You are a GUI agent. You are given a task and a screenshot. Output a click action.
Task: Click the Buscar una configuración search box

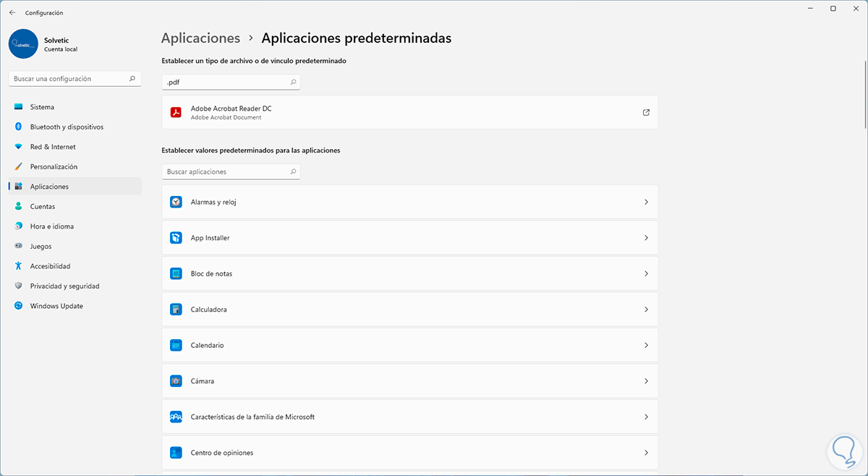(69, 78)
